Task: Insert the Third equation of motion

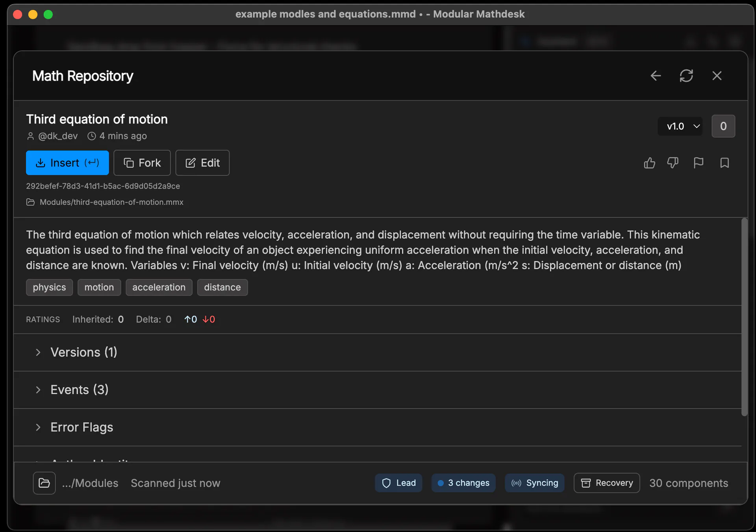Action: pos(67,163)
